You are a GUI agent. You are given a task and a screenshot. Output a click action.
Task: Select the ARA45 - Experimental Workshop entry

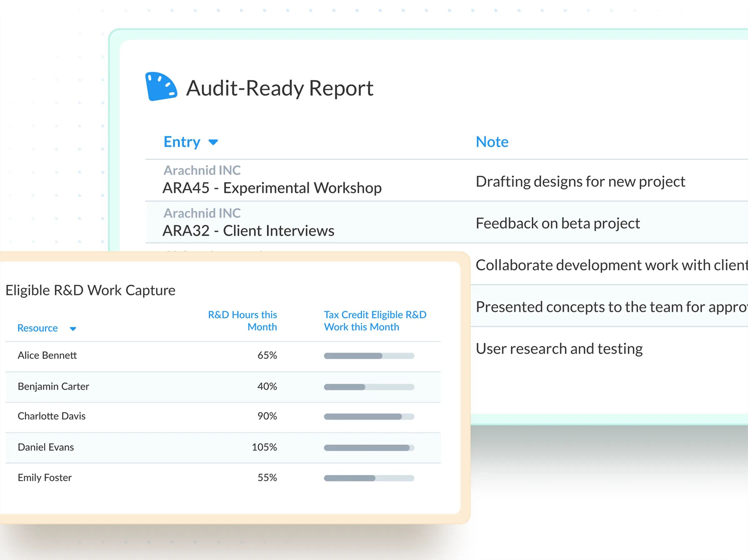pos(272,188)
